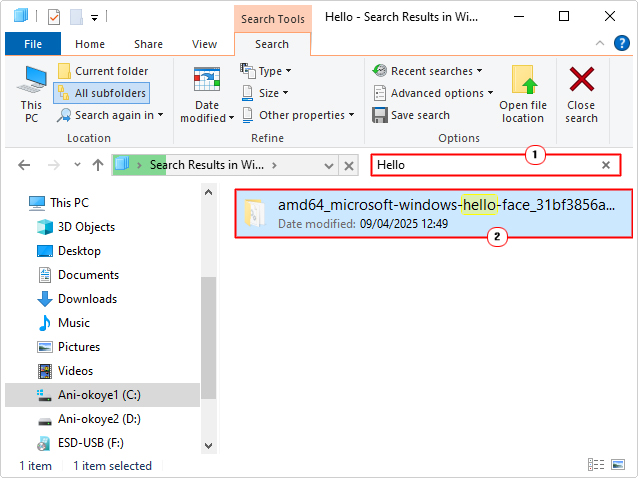
Task: Switch to large icons view in status bar
Action: pyautogui.click(x=618, y=464)
